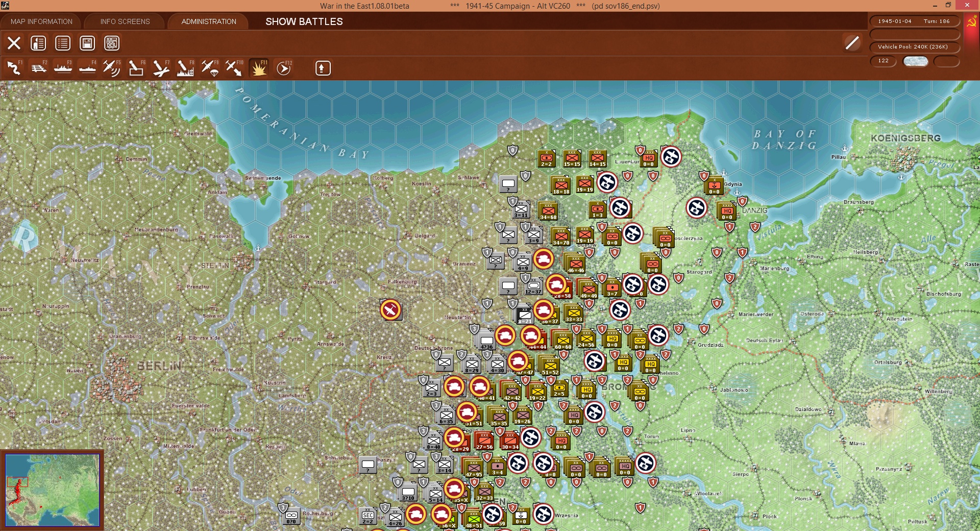The image size is (980, 531).
Task: Click the Marienwerder town label
Action: pyautogui.click(x=756, y=315)
